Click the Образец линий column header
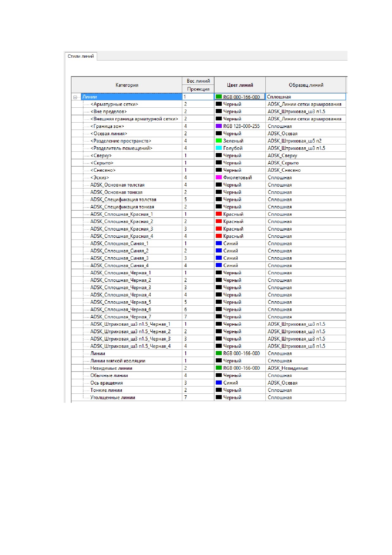The height and width of the screenshot is (555, 392). (306, 85)
